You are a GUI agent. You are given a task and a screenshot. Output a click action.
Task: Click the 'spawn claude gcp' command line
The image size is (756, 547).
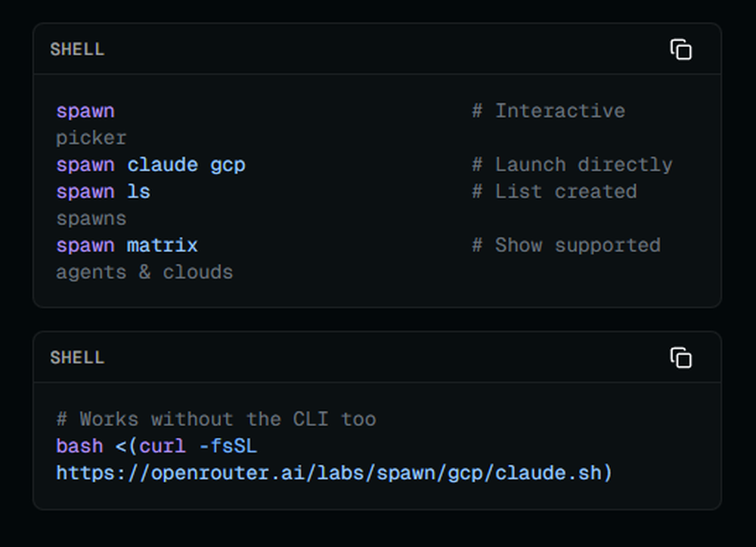point(151,165)
